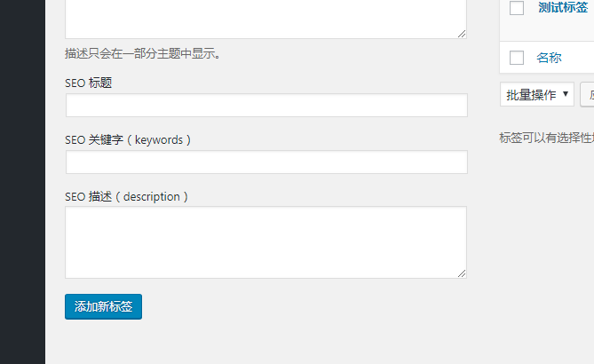Screen dimensions: 594x364
Task: Toggle the select-all checkbox beside 名称
Action: coord(517,58)
